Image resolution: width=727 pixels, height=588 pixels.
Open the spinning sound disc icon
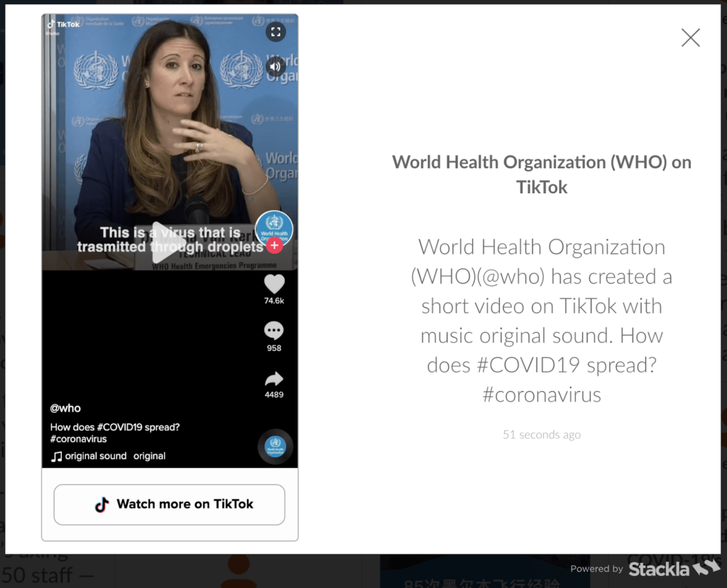(x=275, y=447)
